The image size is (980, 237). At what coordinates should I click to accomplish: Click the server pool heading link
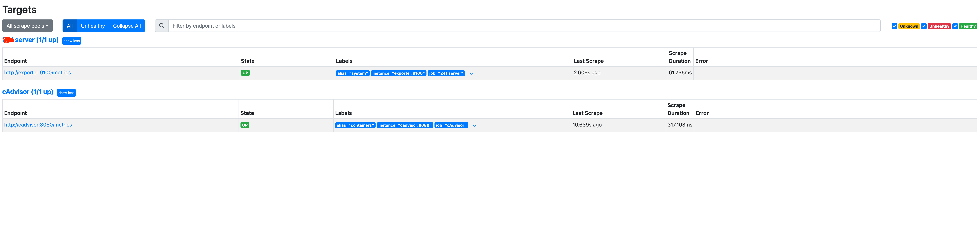(x=36, y=40)
